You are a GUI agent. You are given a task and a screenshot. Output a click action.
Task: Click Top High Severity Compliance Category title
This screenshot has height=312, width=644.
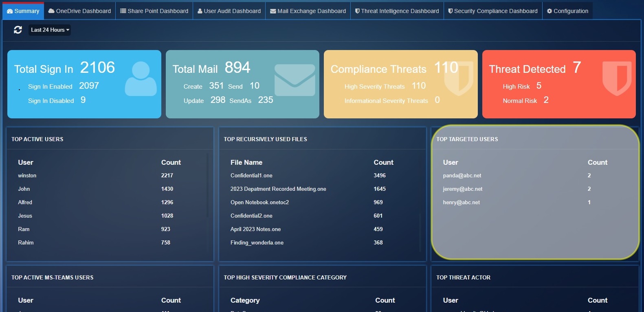(x=285, y=277)
